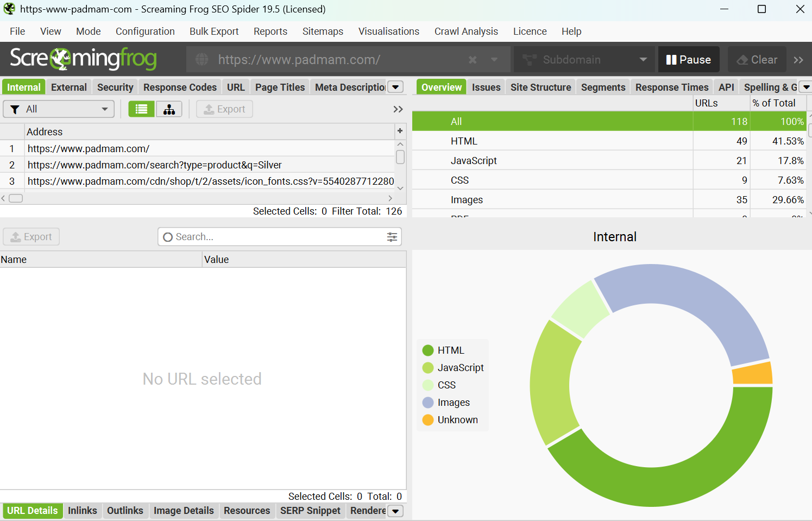The height and width of the screenshot is (521, 812).
Task: Open the Inlinks tab
Action: tap(82, 511)
